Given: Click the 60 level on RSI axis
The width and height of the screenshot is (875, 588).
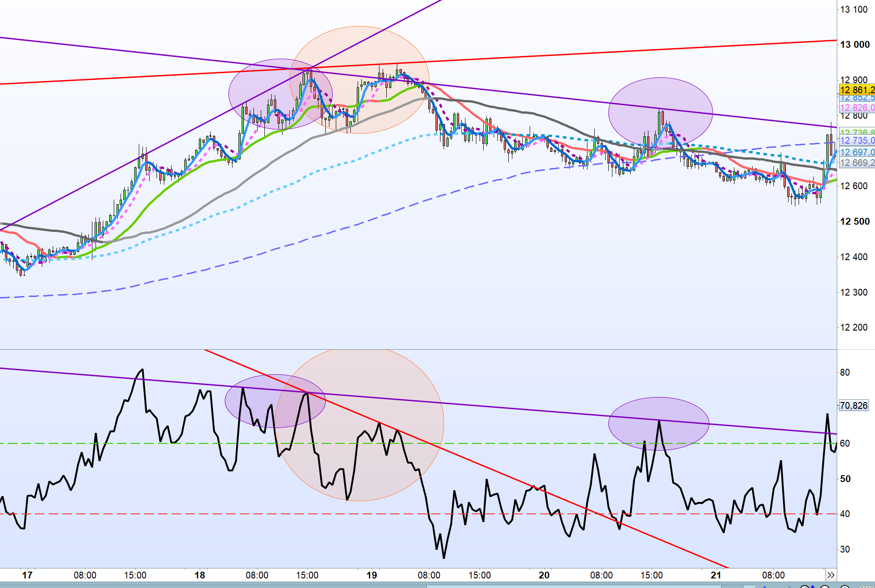Looking at the screenshot, I should pyautogui.click(x=845, y=443).
